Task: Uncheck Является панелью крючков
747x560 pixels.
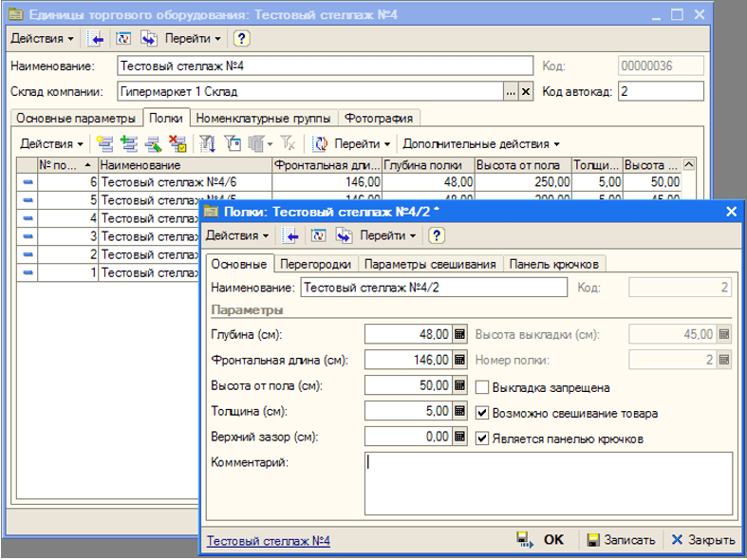Action: 482,439
